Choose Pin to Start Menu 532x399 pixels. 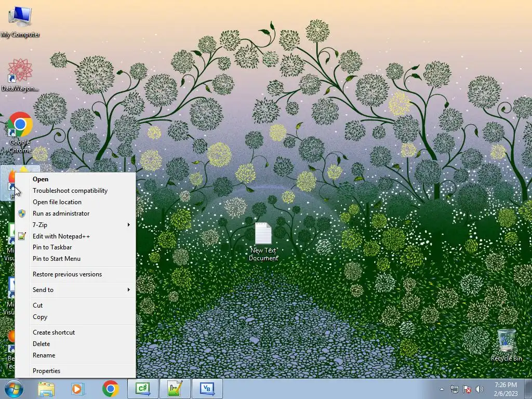point(75,259)
